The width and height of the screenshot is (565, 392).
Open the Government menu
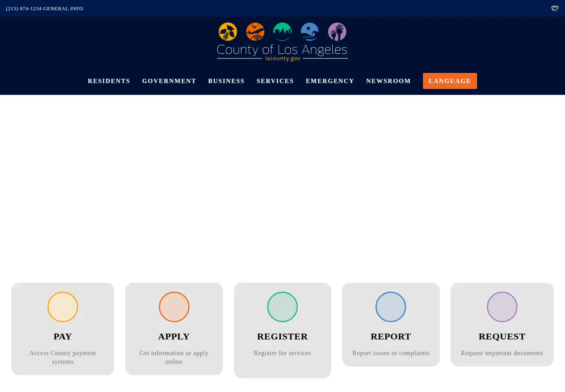pos(169,81)
